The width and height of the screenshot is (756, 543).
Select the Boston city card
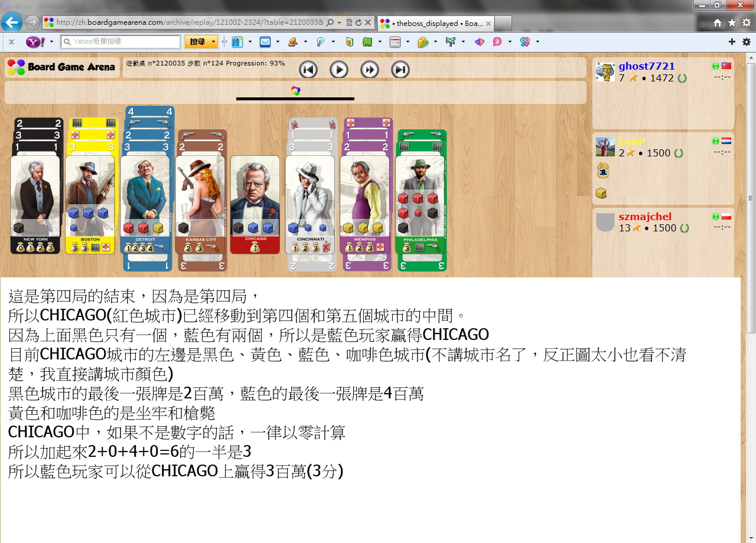(90, 204)
